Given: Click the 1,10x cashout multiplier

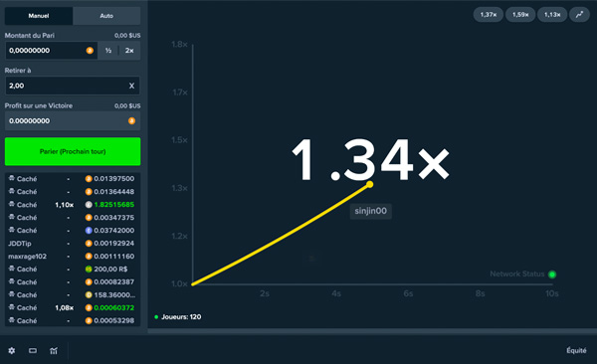Looking at the screenshot, I should pyautogui.click(x=64, y=205).
